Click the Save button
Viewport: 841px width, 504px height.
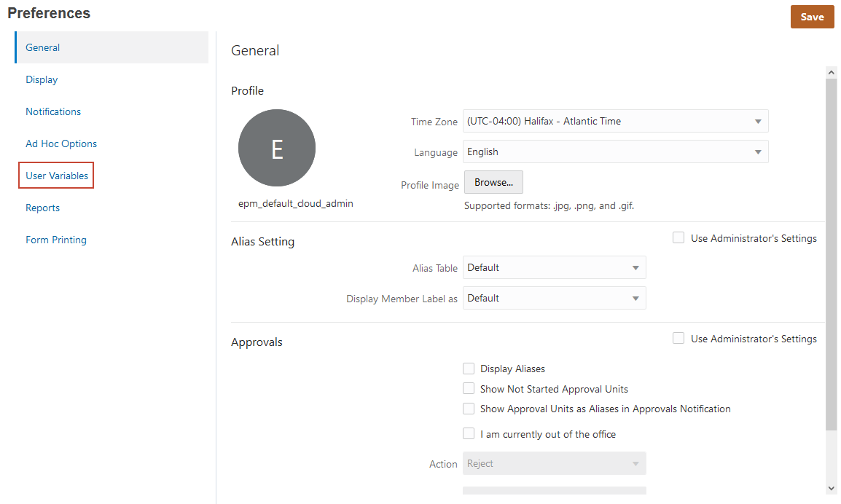812,16
